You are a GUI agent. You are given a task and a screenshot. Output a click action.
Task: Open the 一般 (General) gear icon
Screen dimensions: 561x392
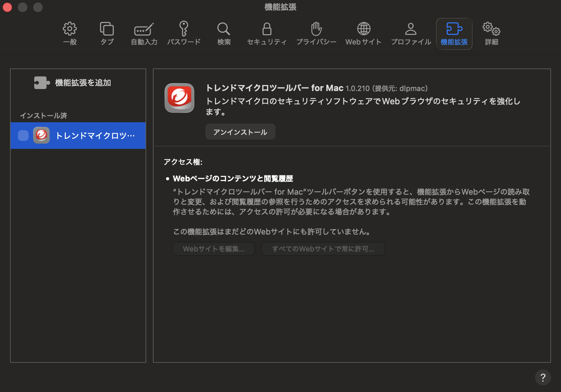[70, 33]
